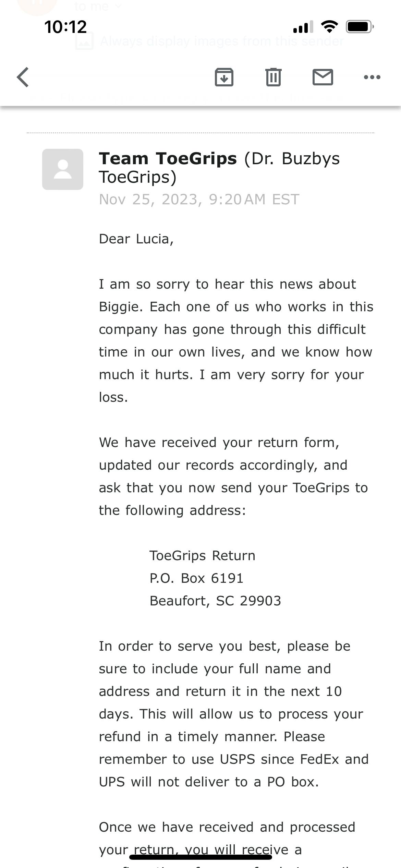The width and height of the screenshot is (401, 868).
Task: Tap the sender name Team ToeGrips
Action: (x=168, y=159)
